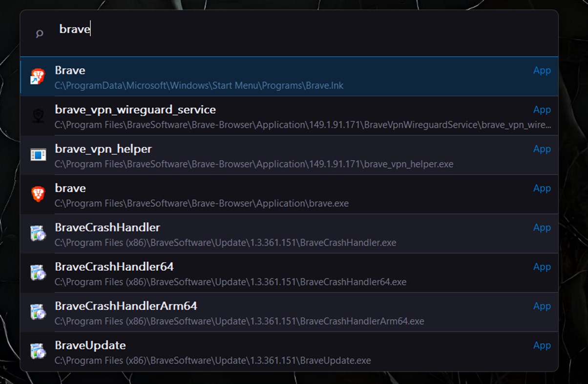This screenshot has width=588, height=384.
Task: Click the BraveCrashHandlerArm64.exe path text
Action: (x=239, y=321)
